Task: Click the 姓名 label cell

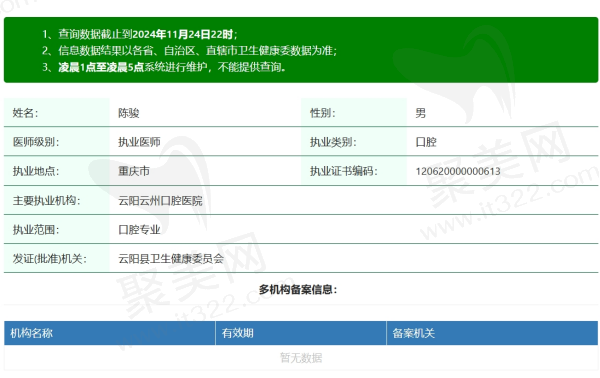Action: coord(57,112)
